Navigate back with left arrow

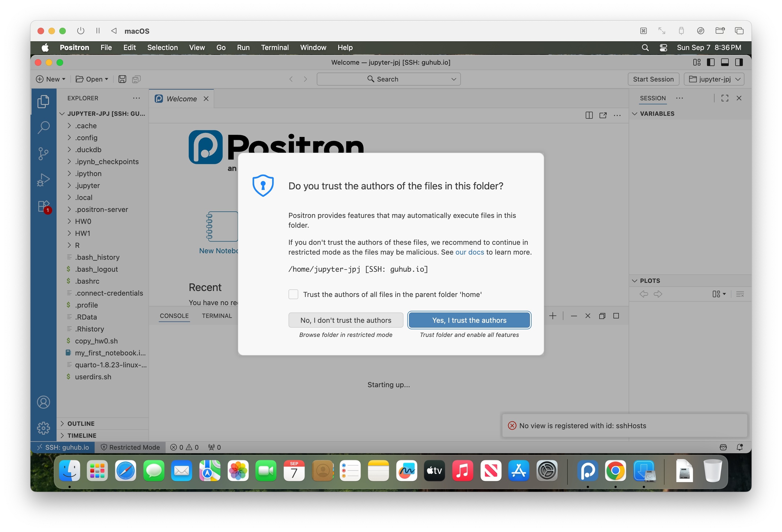click(x=291, y=79)
